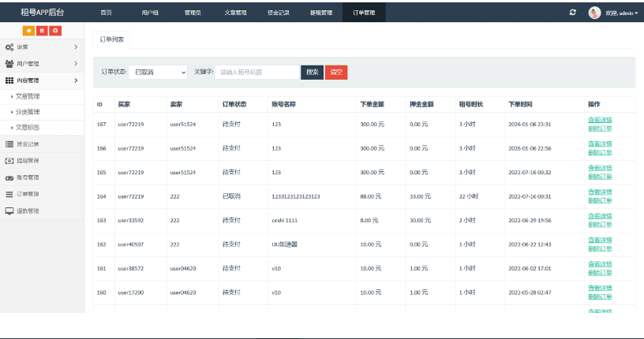Image resolution: width=644 pixels, height=339 pixels.
Task: Click the red 清空 clear button
Action: coord(336,73)
